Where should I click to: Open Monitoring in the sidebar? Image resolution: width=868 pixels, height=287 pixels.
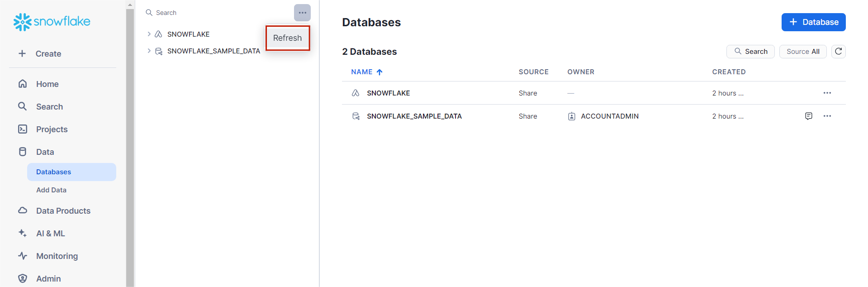point(57,256)
